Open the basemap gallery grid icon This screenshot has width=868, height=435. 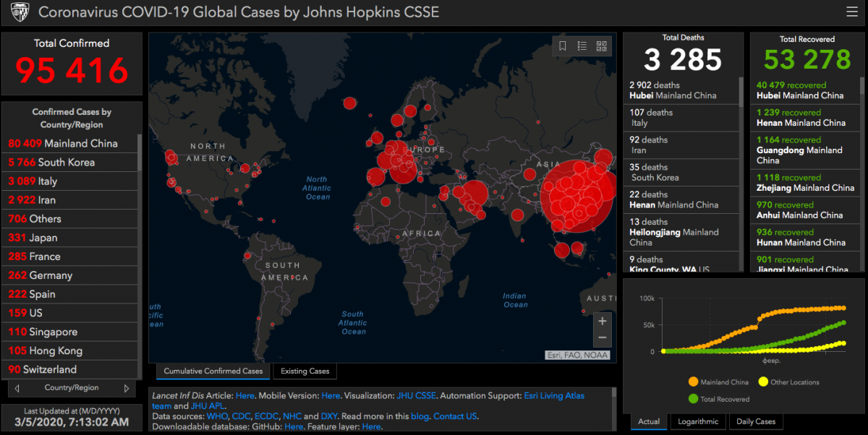601,46
